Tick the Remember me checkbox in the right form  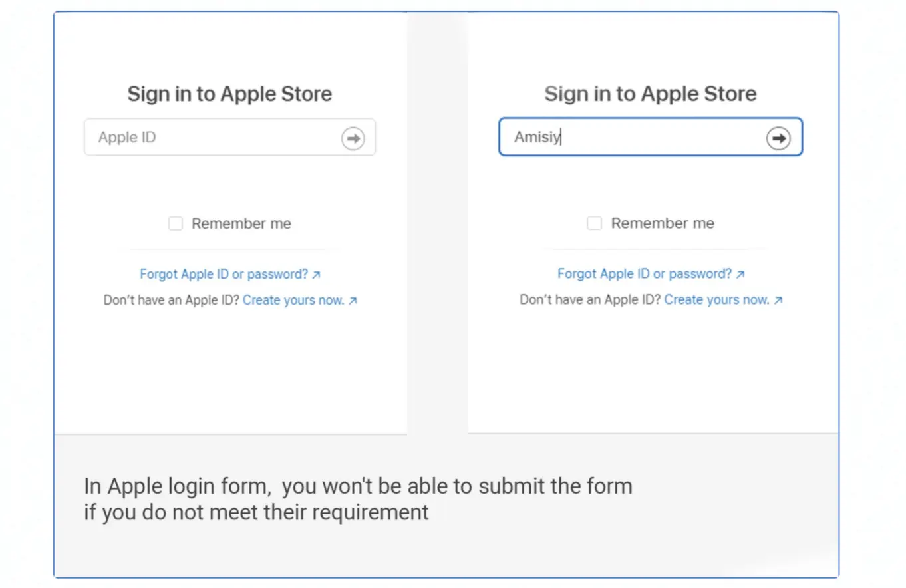click(x=594, y=223)
